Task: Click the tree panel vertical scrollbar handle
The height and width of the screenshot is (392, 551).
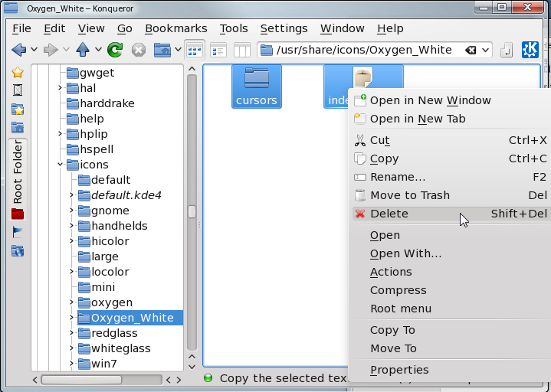Action: tap(192, 212)
